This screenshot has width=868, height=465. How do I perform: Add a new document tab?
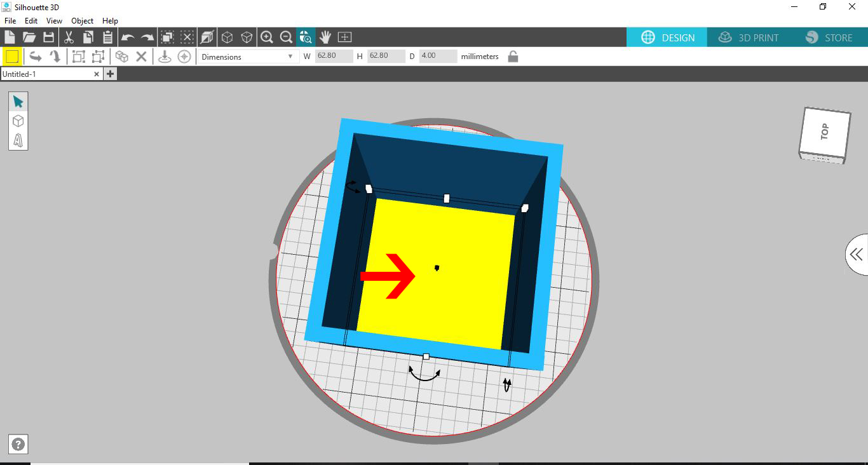tap(110, 74)
